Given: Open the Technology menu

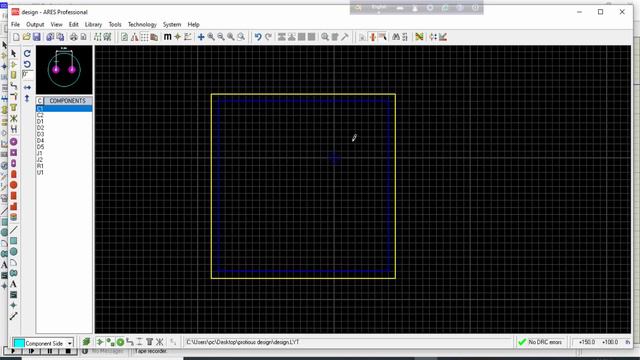Looking at the screenshot, I should point(142,24).
